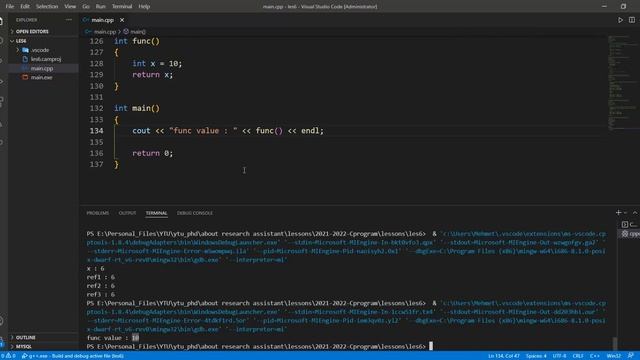This screenshot has width=640, height=360.
Task: Select main.cpp in the explorer tree
Action: [x=43, y=68]
